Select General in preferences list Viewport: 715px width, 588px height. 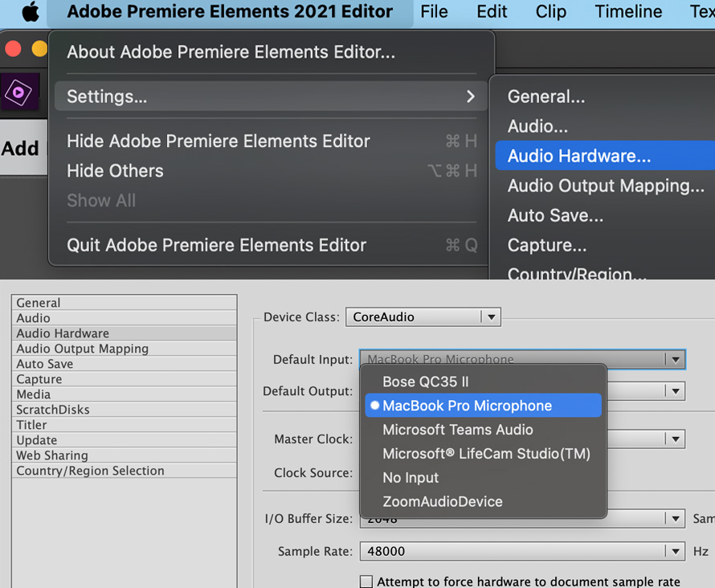pos(124,303)
